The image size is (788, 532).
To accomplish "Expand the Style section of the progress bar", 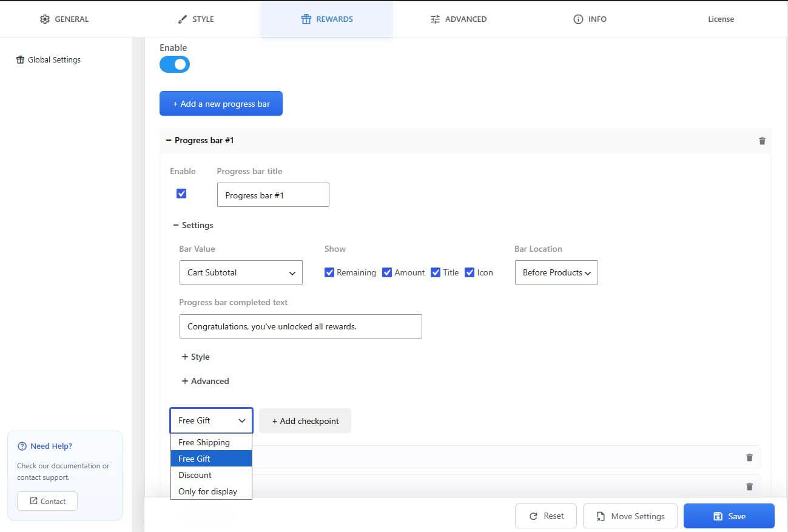I will (x=195, y=357).
